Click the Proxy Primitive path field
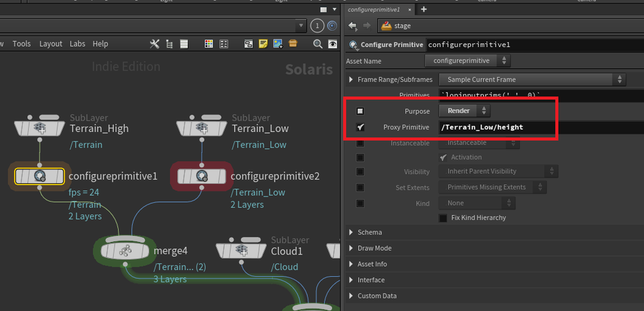This screenshot has height=311, width=644. pos(496,127)
